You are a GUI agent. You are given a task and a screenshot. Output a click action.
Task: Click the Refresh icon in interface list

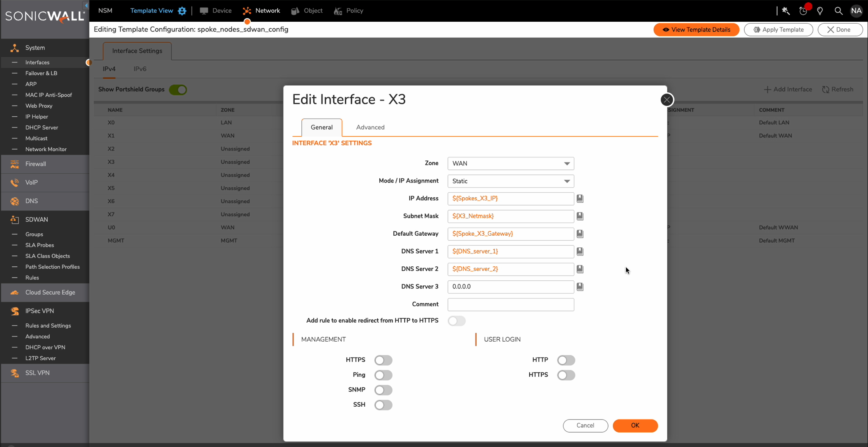[825, 90]
